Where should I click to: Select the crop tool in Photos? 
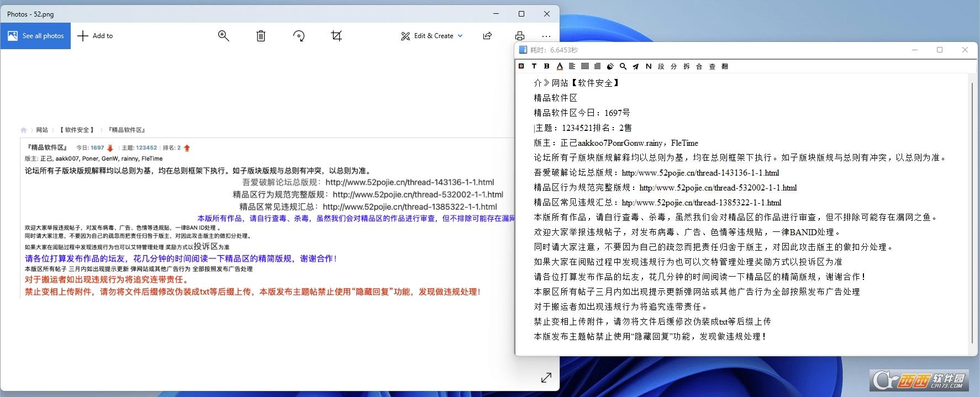click(336, 36)
